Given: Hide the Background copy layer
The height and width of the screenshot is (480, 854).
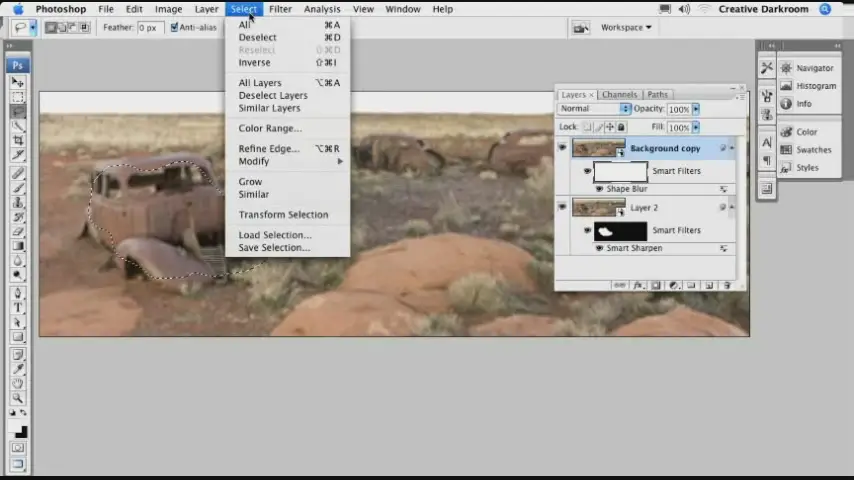Looking at the screenshot, I should point(562,148).
